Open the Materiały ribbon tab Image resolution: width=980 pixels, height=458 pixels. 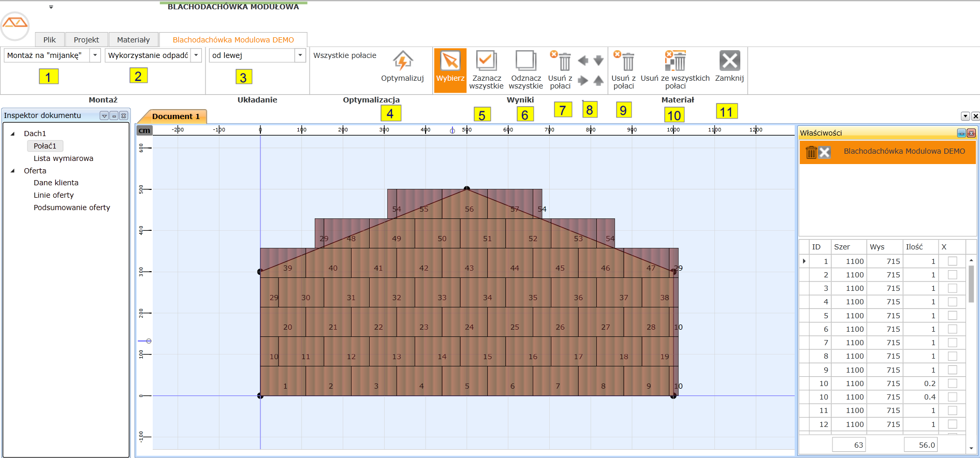pos(133,40)
